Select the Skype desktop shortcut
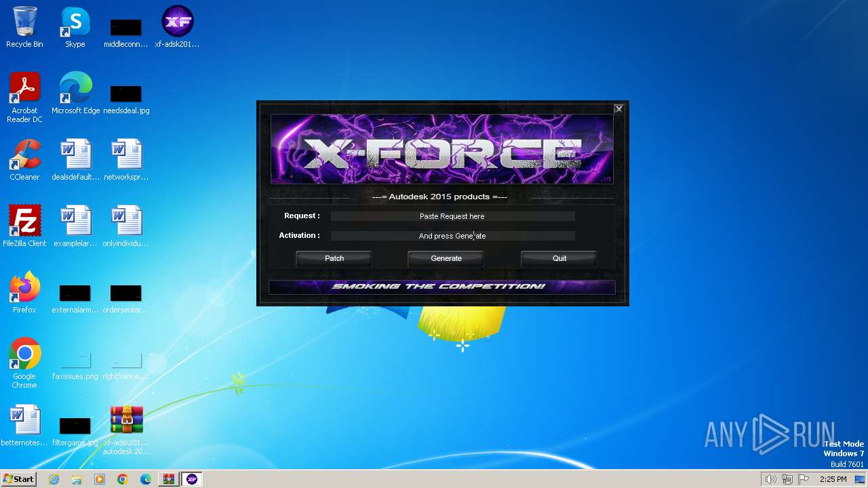 tap(75, 27)
